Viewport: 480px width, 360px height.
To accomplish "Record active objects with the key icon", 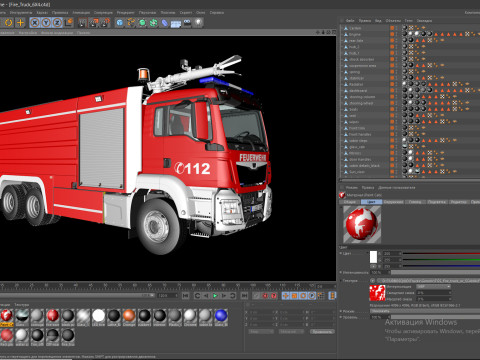I will (x=256, y=296).
